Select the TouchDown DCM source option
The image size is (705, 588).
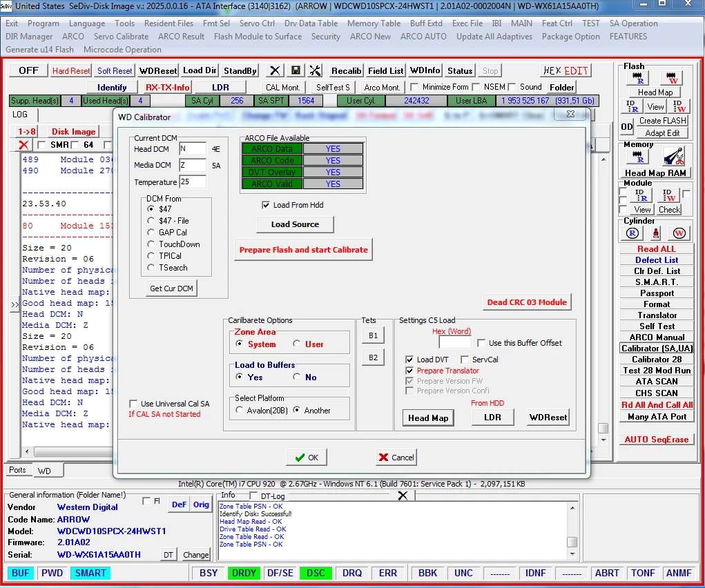coord(151,244)
